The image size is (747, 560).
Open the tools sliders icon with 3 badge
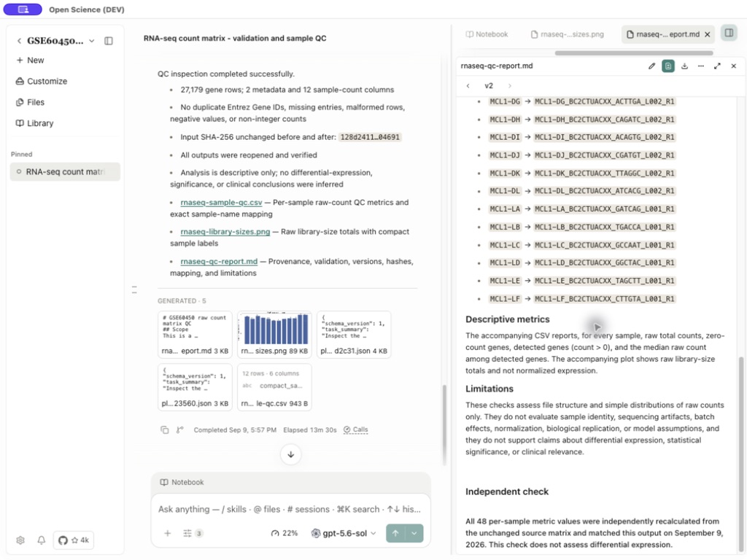click(193, 533)
